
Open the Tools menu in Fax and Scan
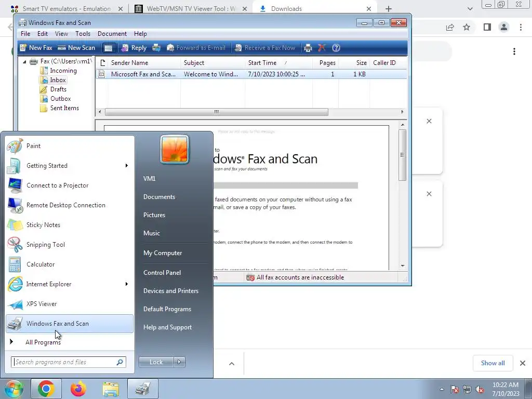pos(83,34)
